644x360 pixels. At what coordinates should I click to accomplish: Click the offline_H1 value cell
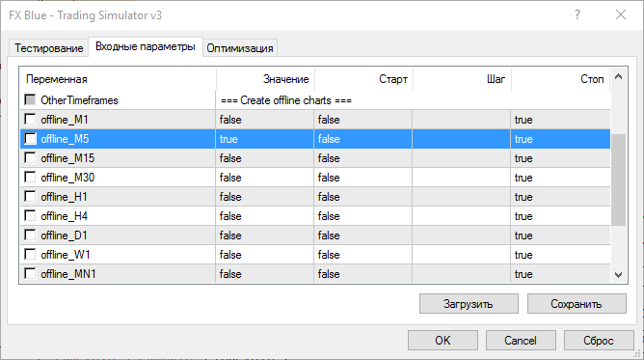coord(264,197)
